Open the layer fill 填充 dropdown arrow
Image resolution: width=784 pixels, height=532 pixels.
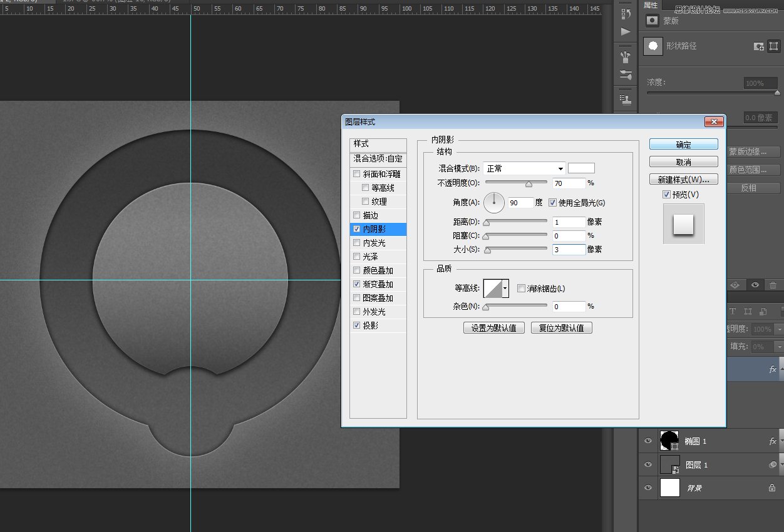point(779,347)
